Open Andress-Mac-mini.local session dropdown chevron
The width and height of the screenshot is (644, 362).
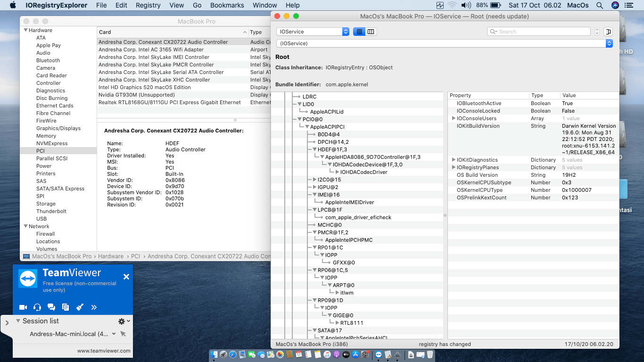point(114,334)
